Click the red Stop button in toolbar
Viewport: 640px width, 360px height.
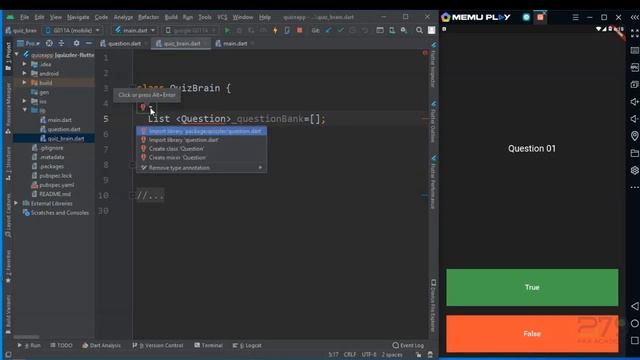click(x=300, y=30)
